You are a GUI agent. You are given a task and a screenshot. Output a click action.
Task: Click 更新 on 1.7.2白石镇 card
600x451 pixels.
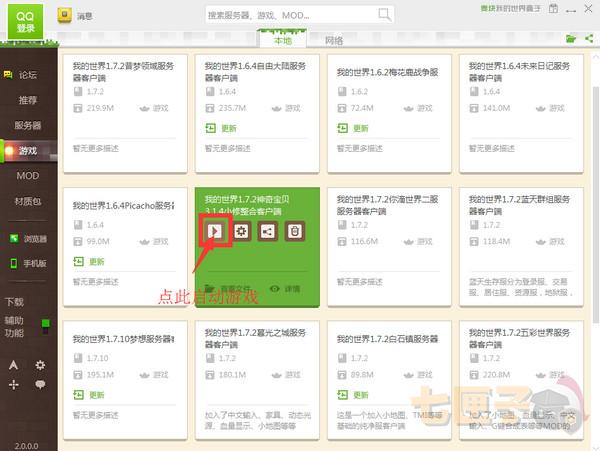pyautogui.click(x=353, y=395)
